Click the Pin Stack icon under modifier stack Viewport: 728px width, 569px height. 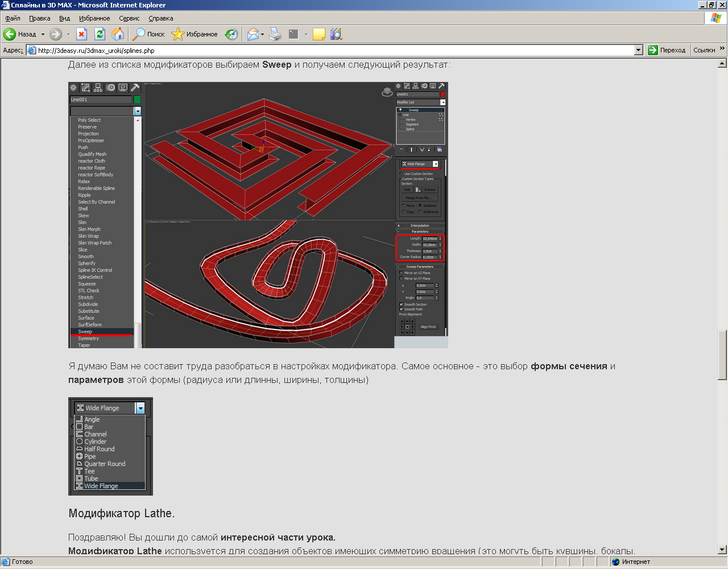tap(400, 150)
